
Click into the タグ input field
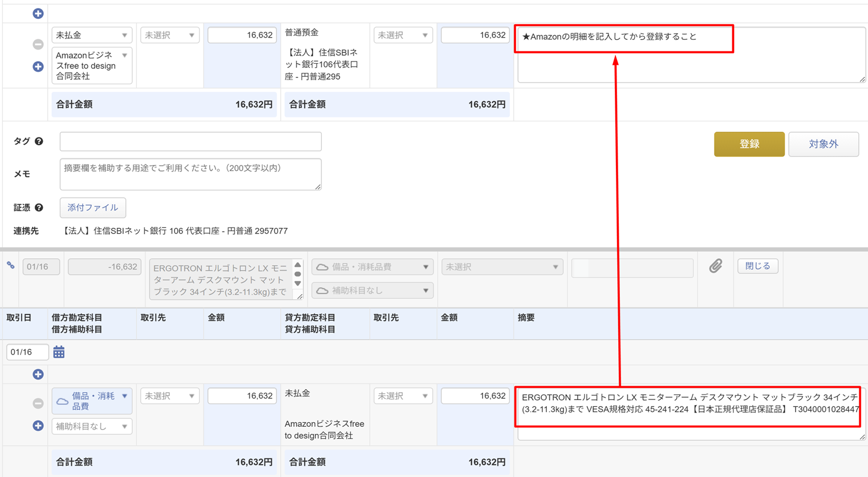point(190,141)
